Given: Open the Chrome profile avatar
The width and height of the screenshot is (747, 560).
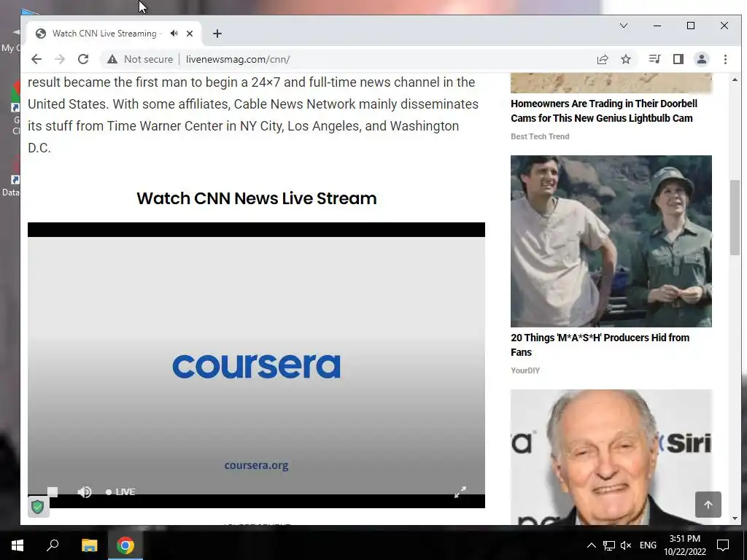Looking at the screenshot, I should (701, 59).
